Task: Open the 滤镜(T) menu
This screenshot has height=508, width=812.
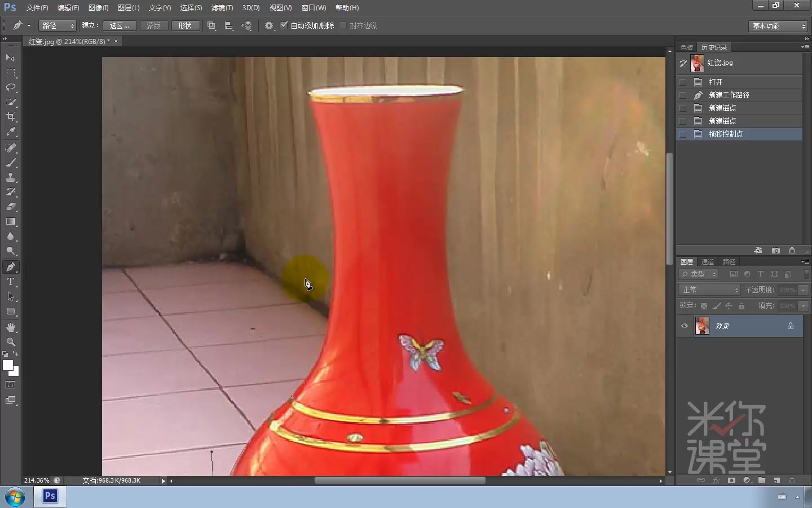Action: [222, 8]
